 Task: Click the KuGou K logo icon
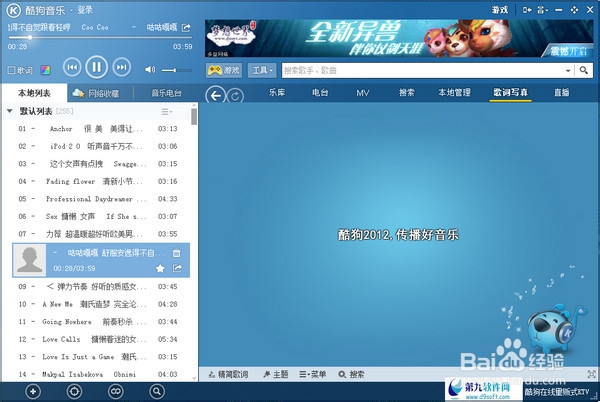pos(13,10)
